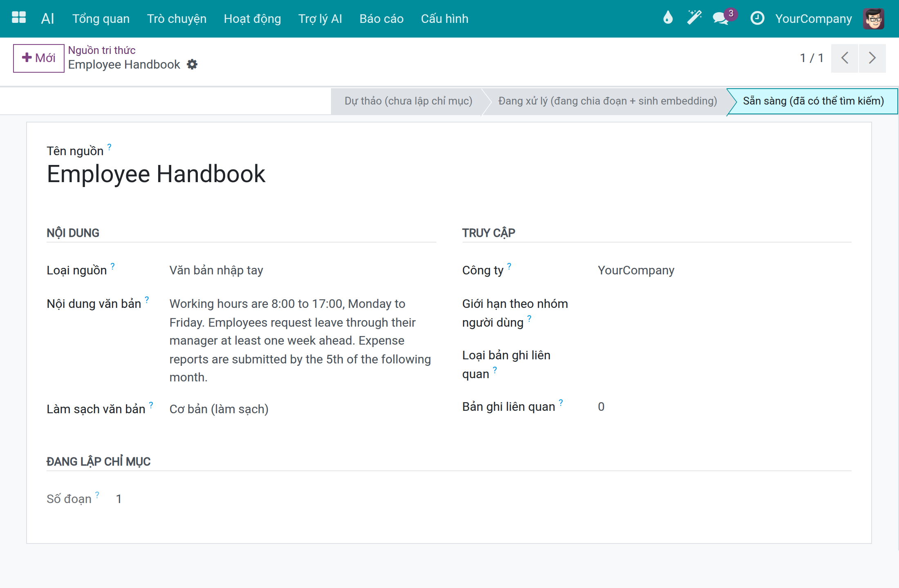Go to next record with right arrow
Image resolution: width=899 pixels, height=588 pixels.
pos(872,58)
